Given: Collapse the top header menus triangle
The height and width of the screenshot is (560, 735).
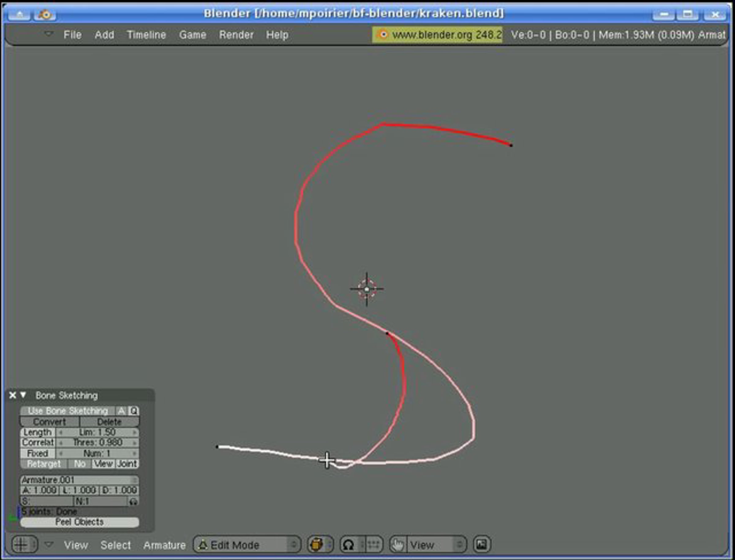Looking at the screenshot, I should click(x=49, y=34).
